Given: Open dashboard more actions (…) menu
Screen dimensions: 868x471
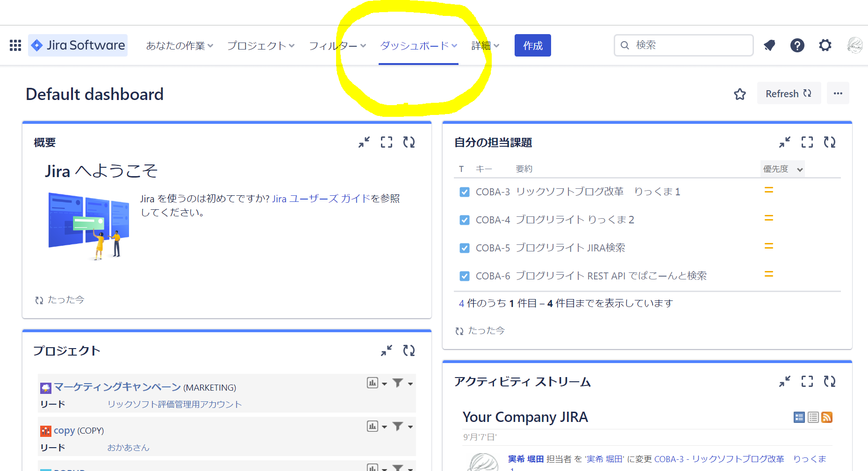Looking at the screenshot, I should 838,93.
